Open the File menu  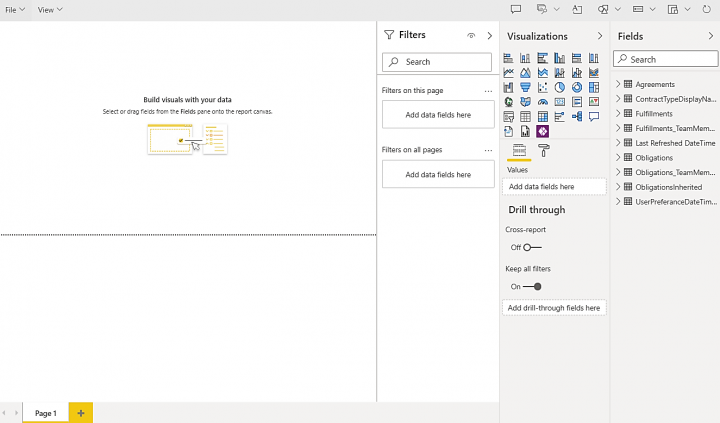point(15,10)
